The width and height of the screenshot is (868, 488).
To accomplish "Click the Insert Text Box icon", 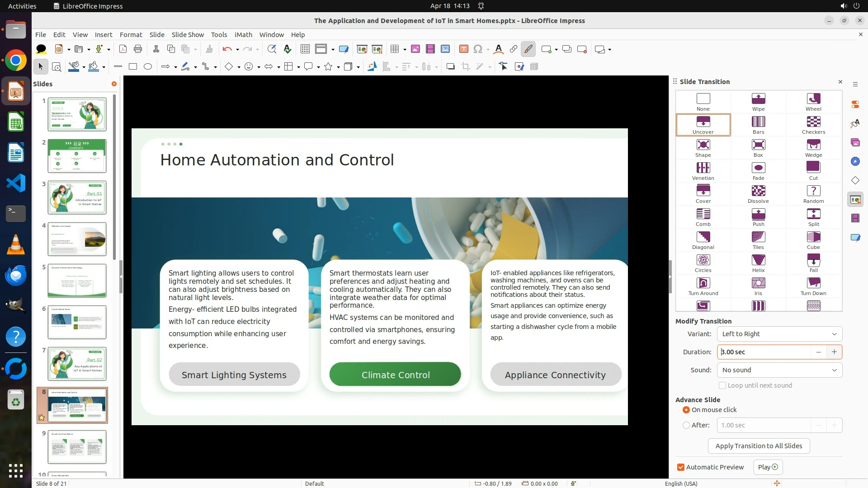I will (463, 49).
